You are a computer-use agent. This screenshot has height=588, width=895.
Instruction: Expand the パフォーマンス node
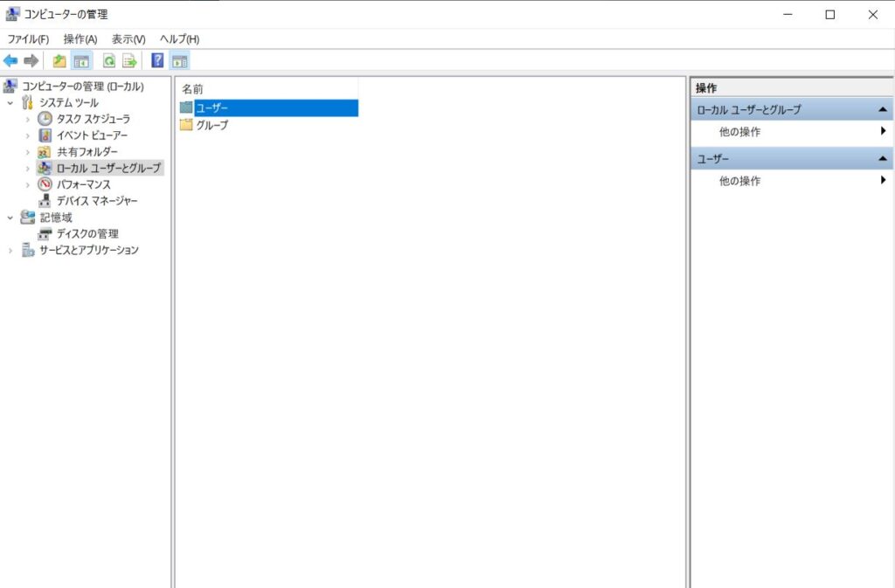[27, 184]
